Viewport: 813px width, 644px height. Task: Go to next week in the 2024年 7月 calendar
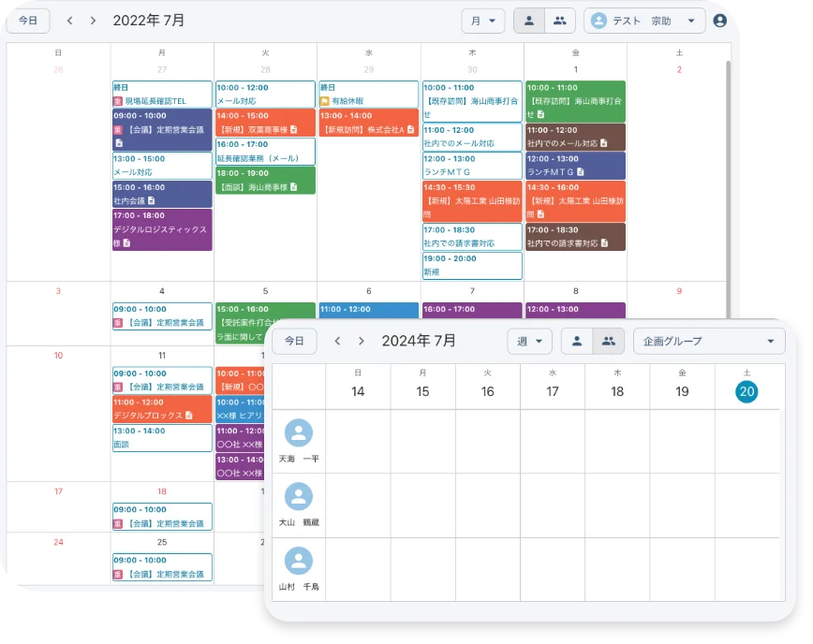click(x=362, y=341)
